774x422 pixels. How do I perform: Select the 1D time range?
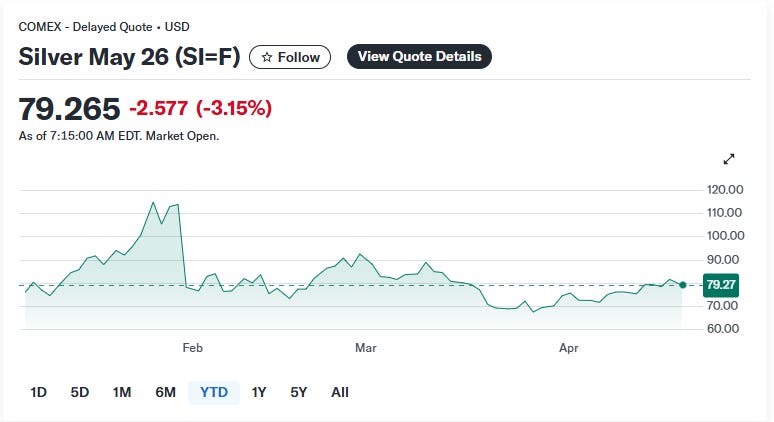pos(39,392)
